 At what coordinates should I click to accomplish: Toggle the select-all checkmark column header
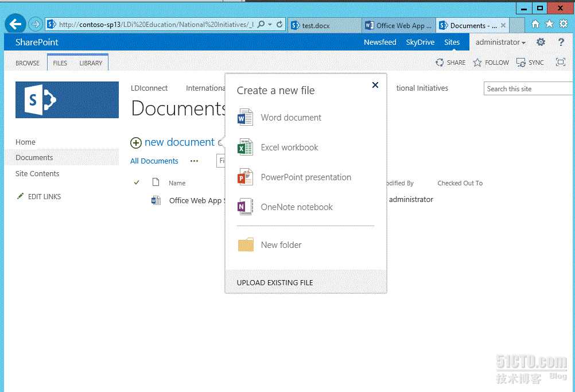point(137,183)
